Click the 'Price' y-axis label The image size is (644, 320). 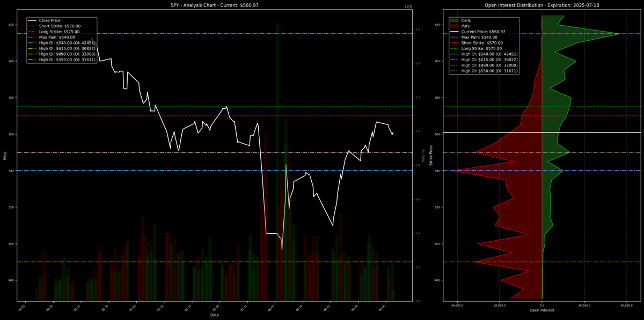click(5, 155)
